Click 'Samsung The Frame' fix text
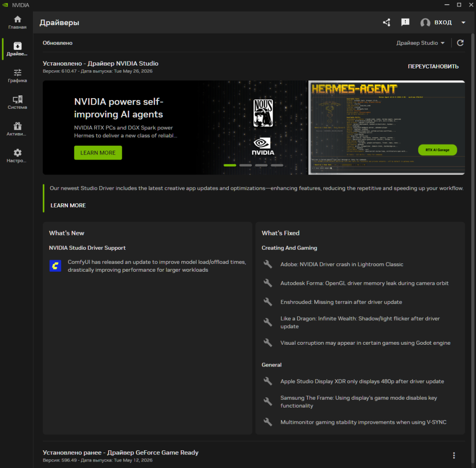 tap(358, 402)
